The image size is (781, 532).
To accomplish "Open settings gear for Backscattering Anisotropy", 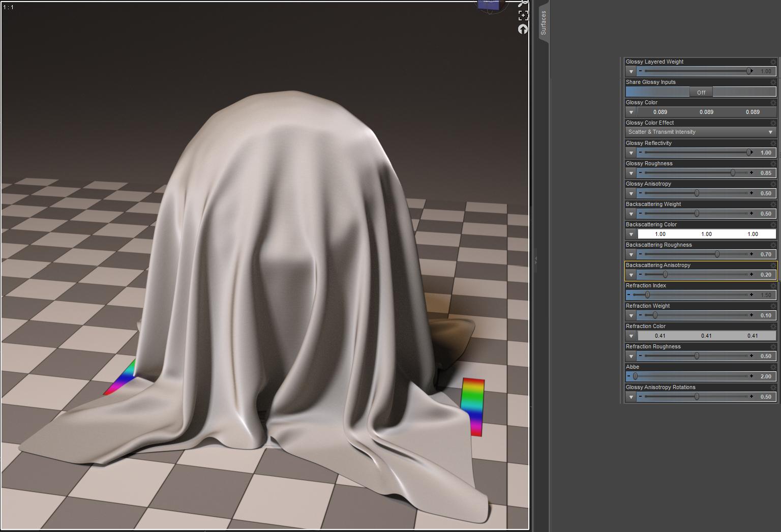I will point(773,265).
